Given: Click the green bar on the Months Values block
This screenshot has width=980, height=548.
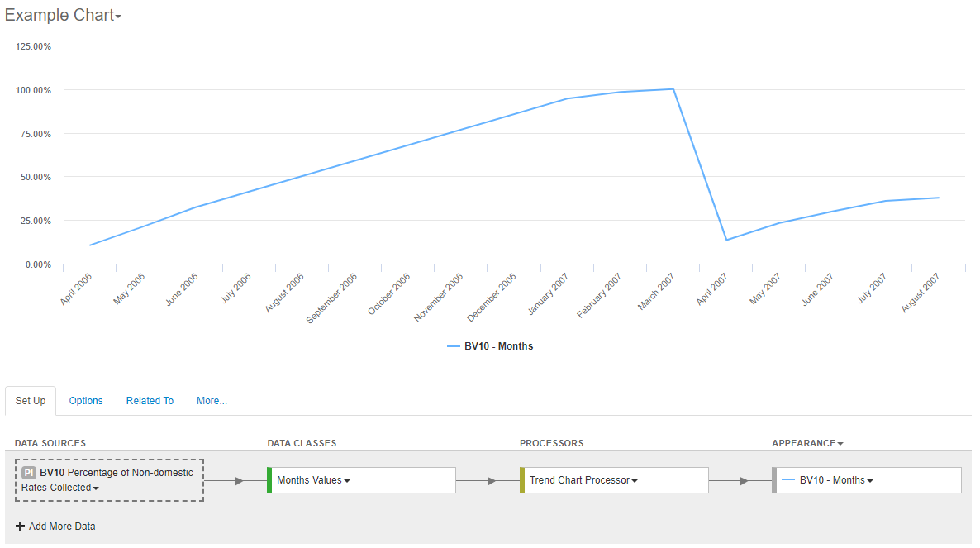Looking at the screenshot, I should coord(269,479).
